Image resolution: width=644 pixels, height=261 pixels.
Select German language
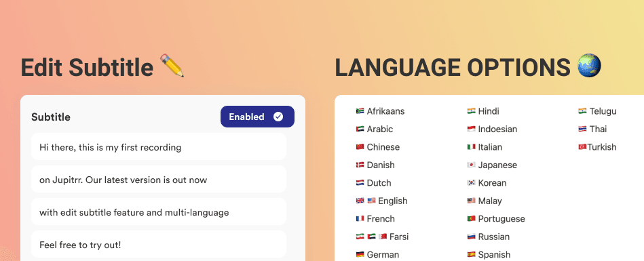tap(382, 255)
